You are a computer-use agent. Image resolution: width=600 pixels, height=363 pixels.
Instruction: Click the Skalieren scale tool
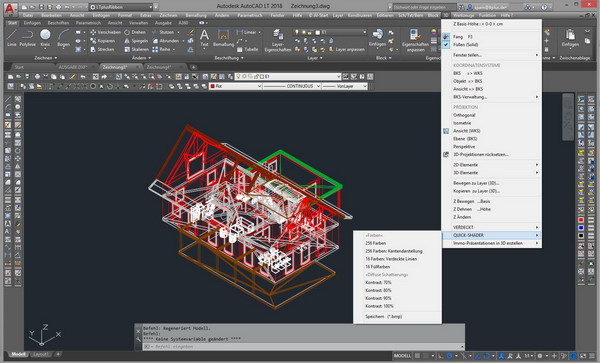(x=137, y=49)
